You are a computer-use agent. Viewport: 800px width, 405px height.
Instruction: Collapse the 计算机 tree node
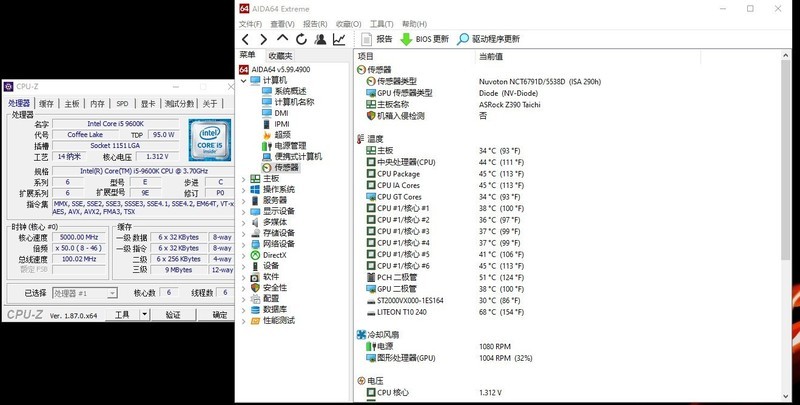point(243,81)
